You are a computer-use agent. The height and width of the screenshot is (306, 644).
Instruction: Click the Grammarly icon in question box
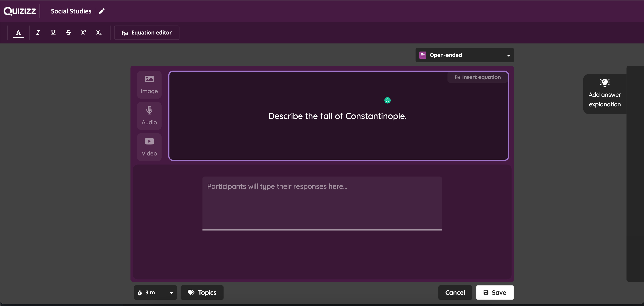point(387,100)
